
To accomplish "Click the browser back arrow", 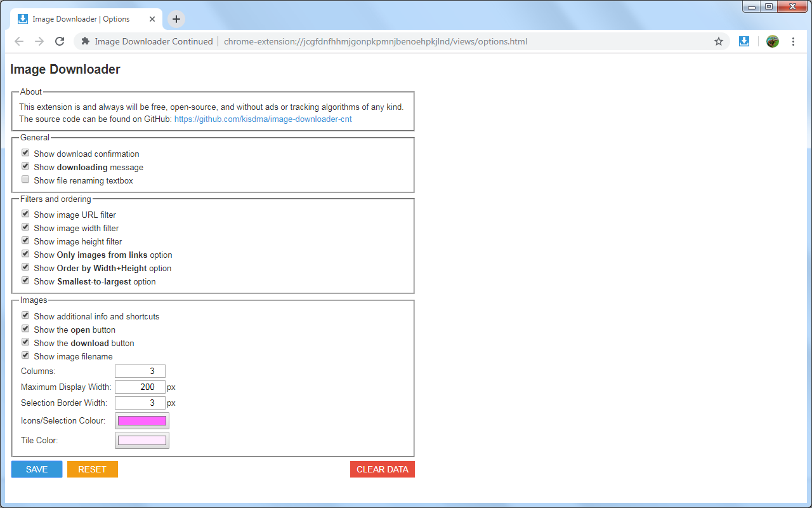I will coord(19,41).
